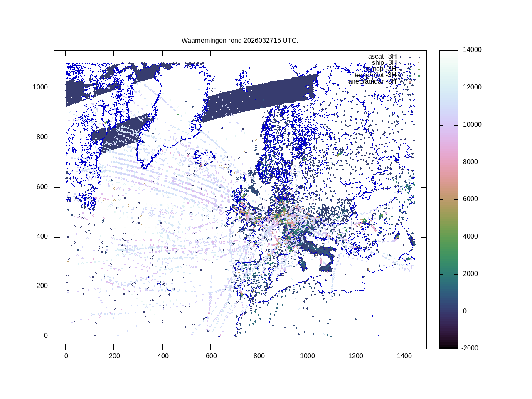
Task: Click the orange X ship legend marker
Action: pos(419,63)
